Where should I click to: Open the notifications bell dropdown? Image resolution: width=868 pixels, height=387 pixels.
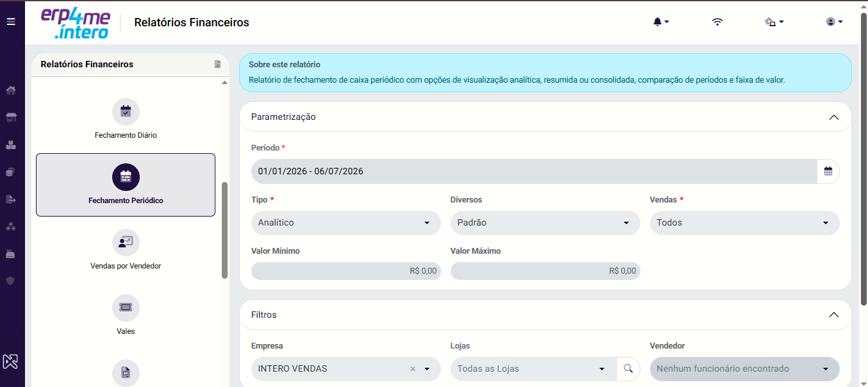tap(661, 22)
